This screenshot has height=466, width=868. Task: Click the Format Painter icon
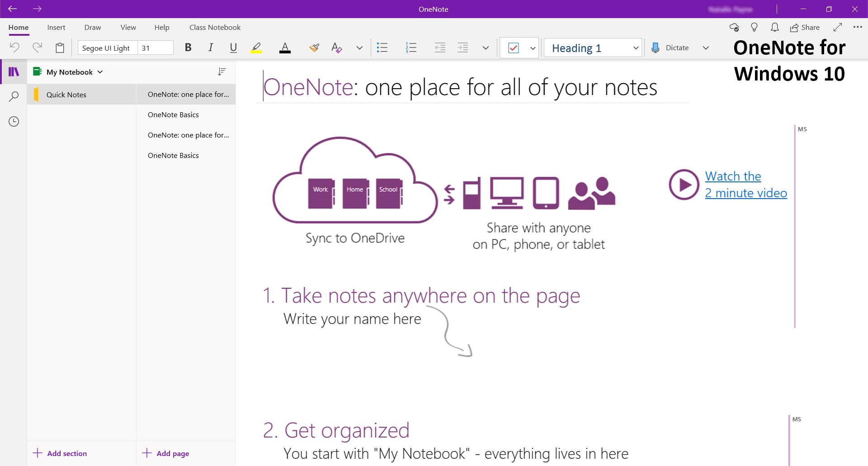(314, 48)
